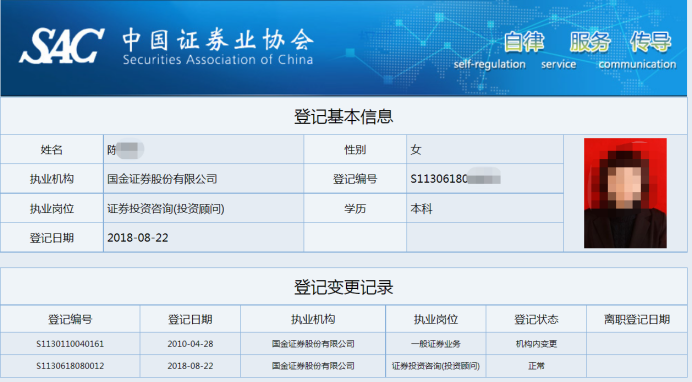Click the 登记变更记录 section heading
Viewport: 692px width, 382px height.
click(x=343, y=288)
